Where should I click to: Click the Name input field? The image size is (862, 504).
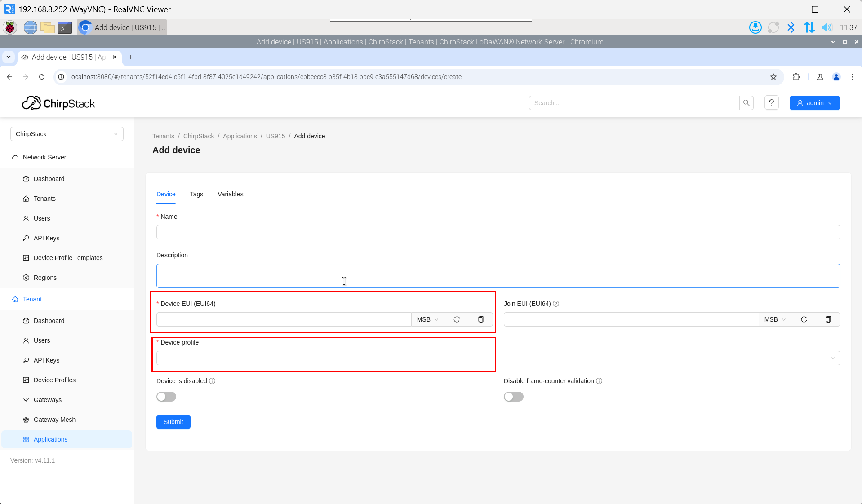pyautogui.click(x=498, y=232)
